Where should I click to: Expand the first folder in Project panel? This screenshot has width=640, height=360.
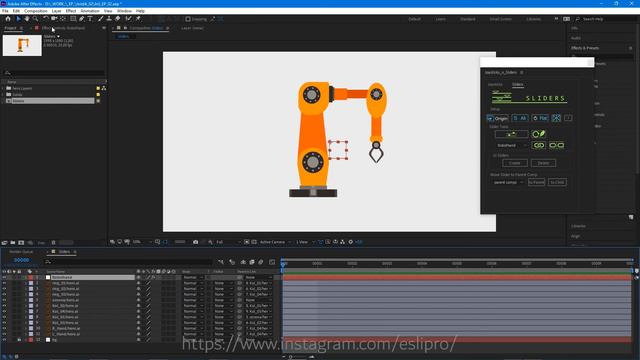coord(3,88)
